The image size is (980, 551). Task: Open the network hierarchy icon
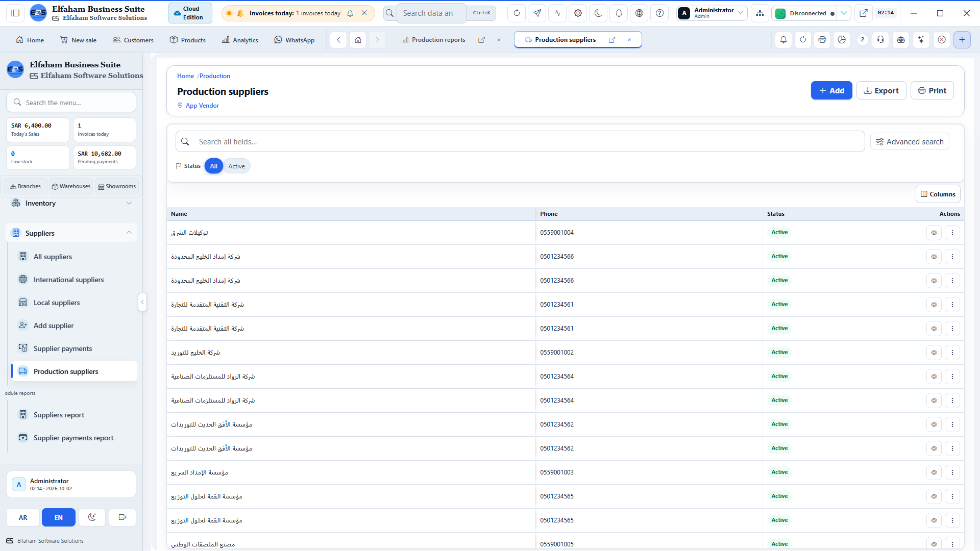[x=760, y=13]
